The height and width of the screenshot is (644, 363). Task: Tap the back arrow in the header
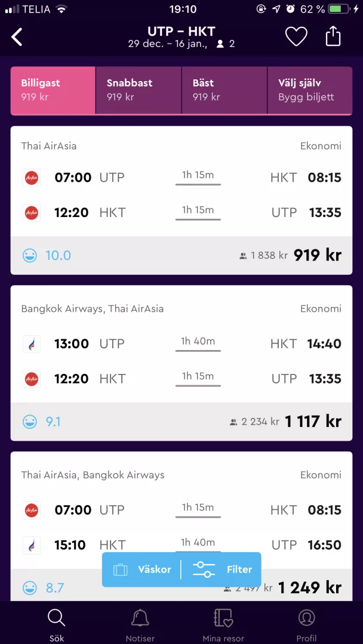(17, 37)
